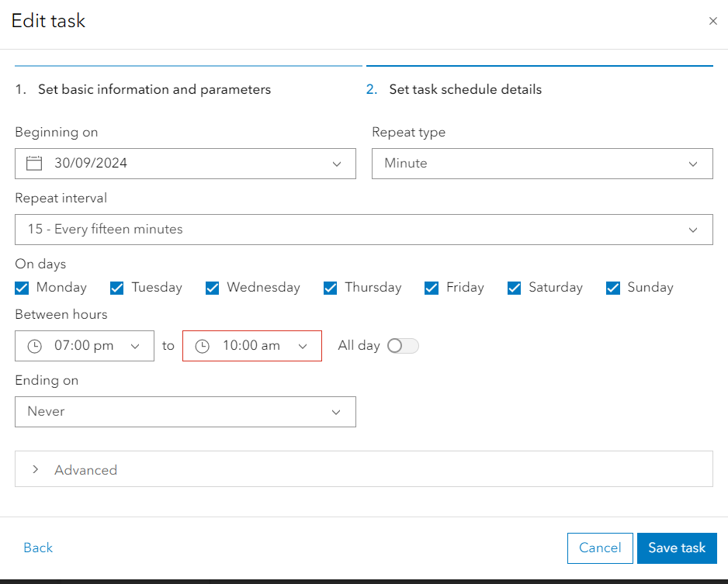
Task: Uncheck the Monday checkbox
Action: (21, 288)
